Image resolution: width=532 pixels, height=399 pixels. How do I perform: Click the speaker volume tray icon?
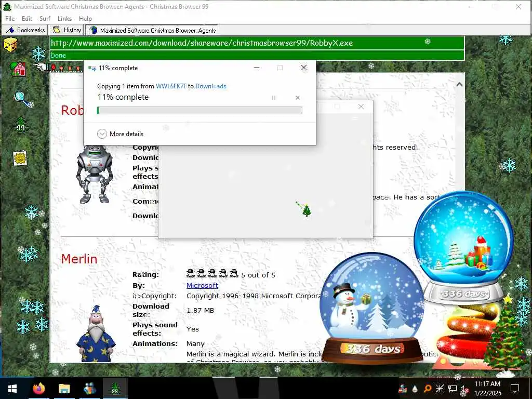463,390
